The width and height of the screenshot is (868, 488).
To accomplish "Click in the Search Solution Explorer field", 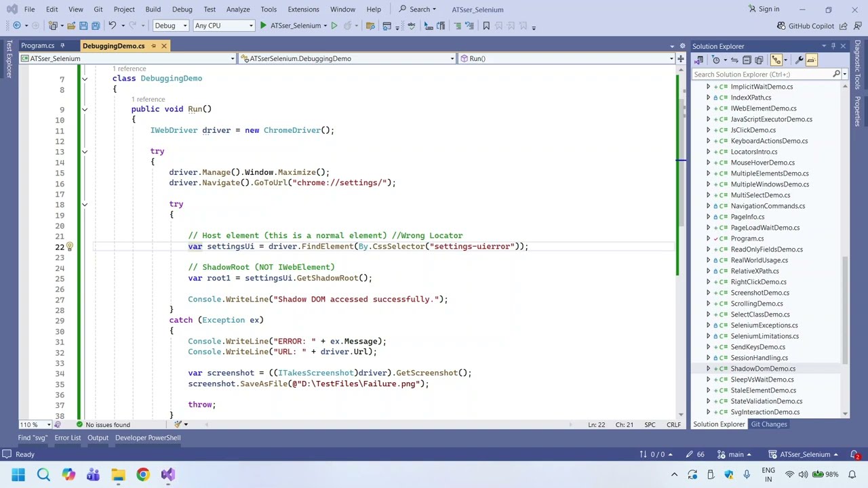I will pyautogui.click(x=763, y=75).
